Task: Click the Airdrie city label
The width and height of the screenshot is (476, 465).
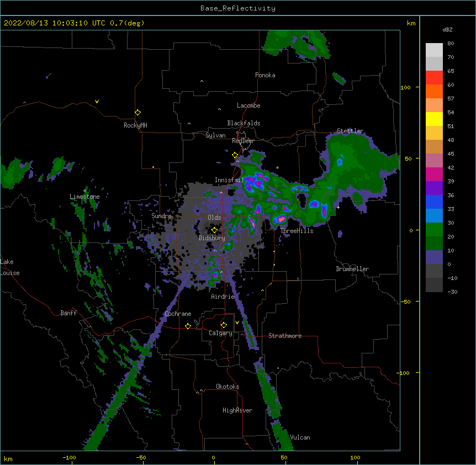Action: (223, 297)
